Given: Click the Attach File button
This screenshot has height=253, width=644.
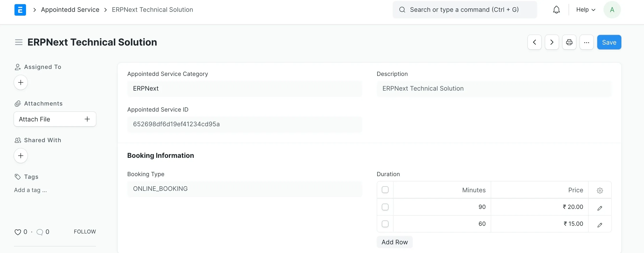Looking at the screenshot, I should click(x=55, y=119).
